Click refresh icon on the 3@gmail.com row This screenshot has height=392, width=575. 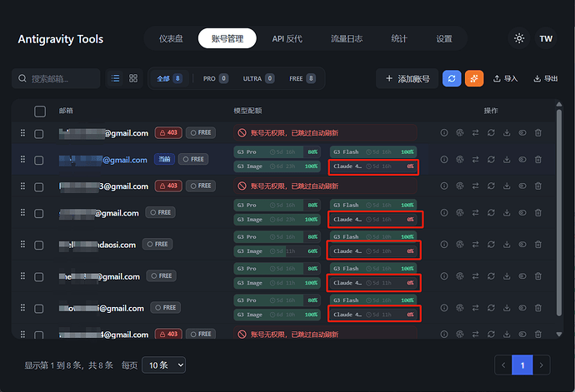tap(491, 186)
